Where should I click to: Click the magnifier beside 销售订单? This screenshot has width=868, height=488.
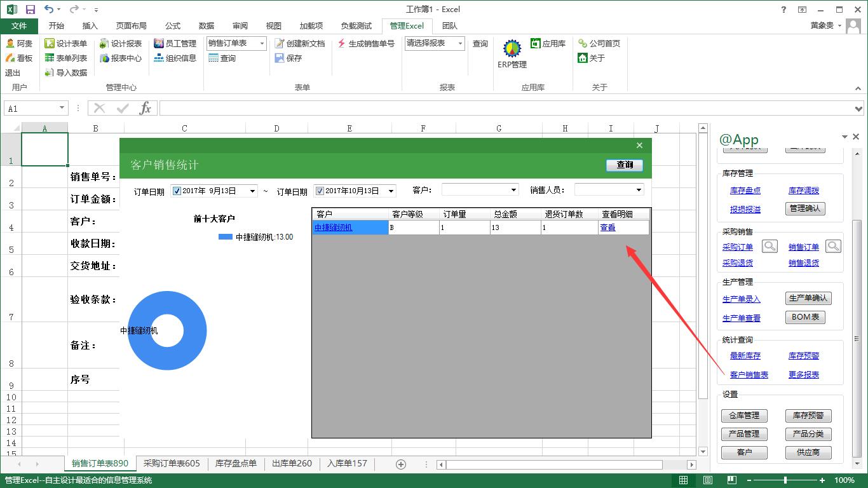pyautogui.click(x=833, y=247)
